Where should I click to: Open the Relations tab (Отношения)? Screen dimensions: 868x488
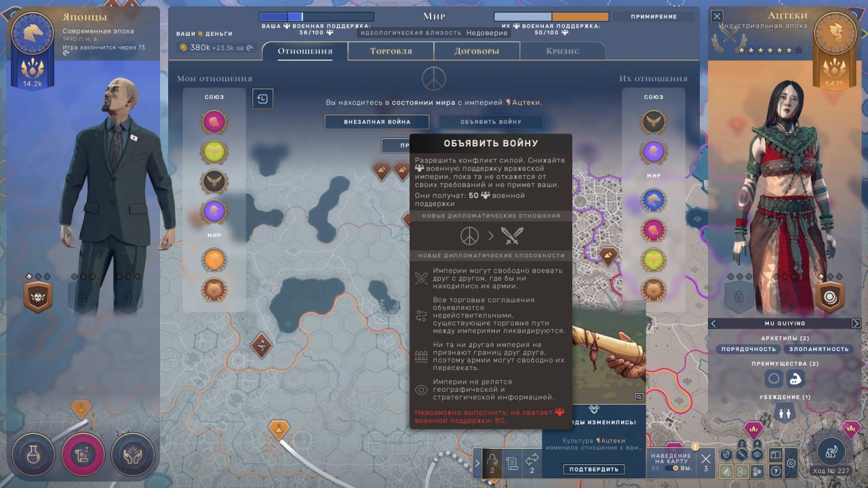click(x=304, y=52)
